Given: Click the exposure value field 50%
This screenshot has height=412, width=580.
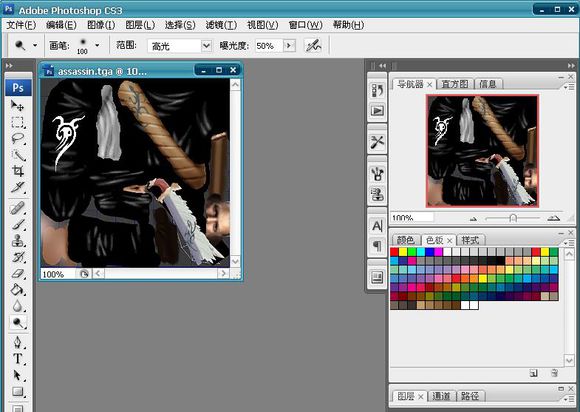Looking at the screenshot, I should coord(269,46).
